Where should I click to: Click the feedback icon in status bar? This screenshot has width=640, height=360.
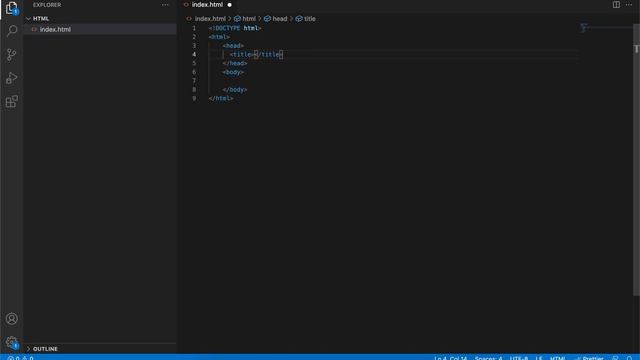[x=615, y=358]
